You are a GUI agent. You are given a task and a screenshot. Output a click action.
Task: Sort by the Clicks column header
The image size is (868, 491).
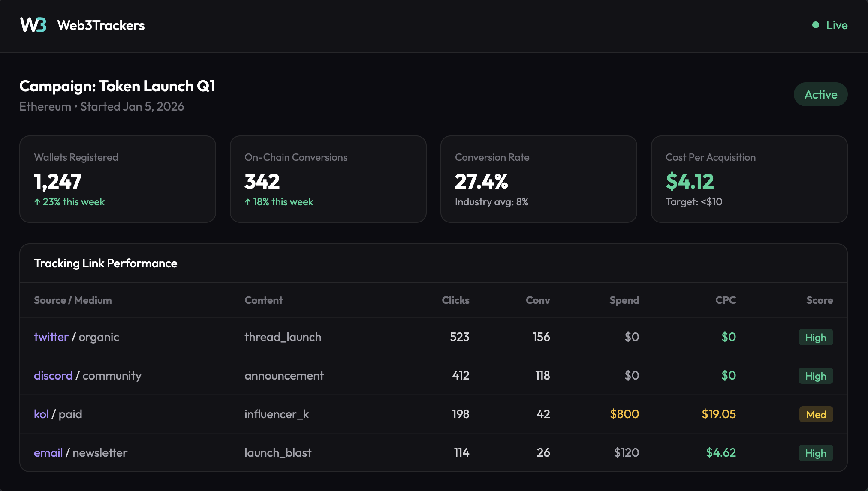point(455,300)
